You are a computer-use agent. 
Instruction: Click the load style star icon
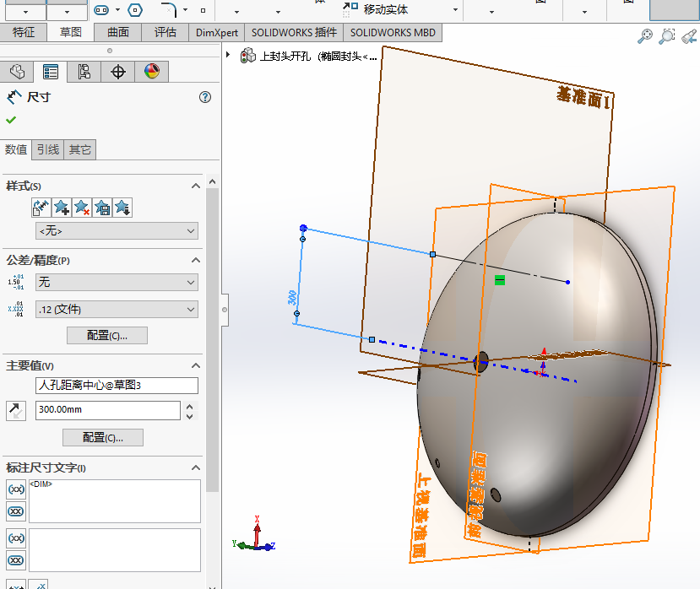pyautogui.click(x=121, y=207)
